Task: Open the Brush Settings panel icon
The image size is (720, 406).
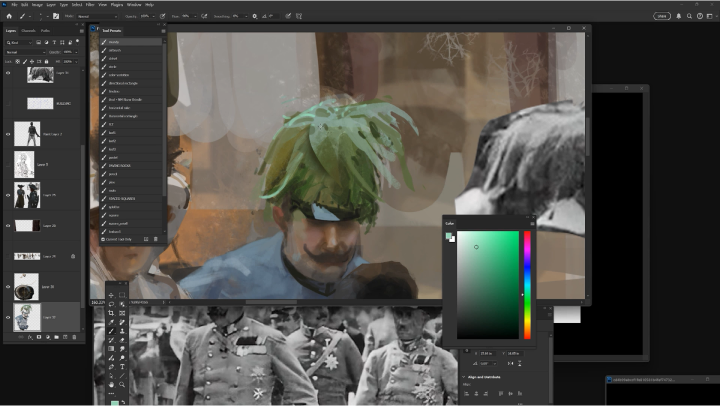Action: coord(56,16)
